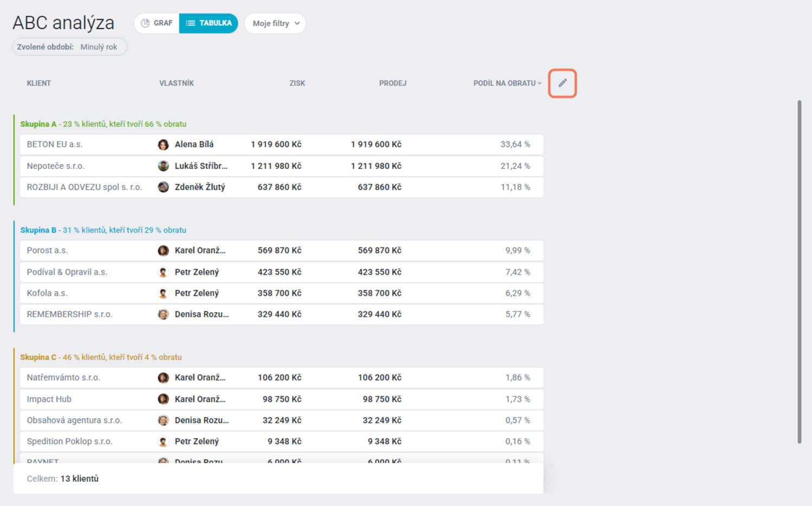Click Alena Bílá's avatar icon
Viewport: 812px width, 506px height.
[x=163, y=145]
